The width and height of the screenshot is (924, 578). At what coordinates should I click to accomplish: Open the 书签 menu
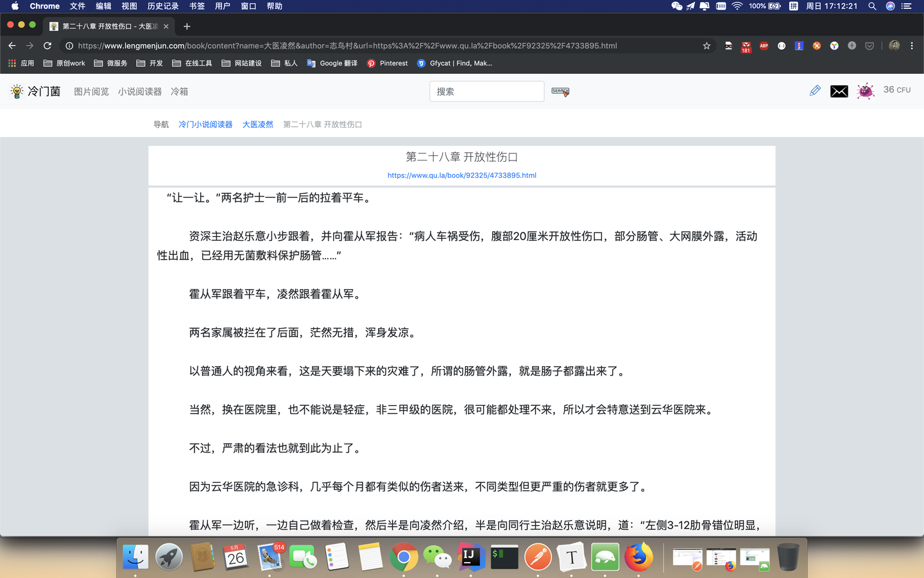point(197,6)
